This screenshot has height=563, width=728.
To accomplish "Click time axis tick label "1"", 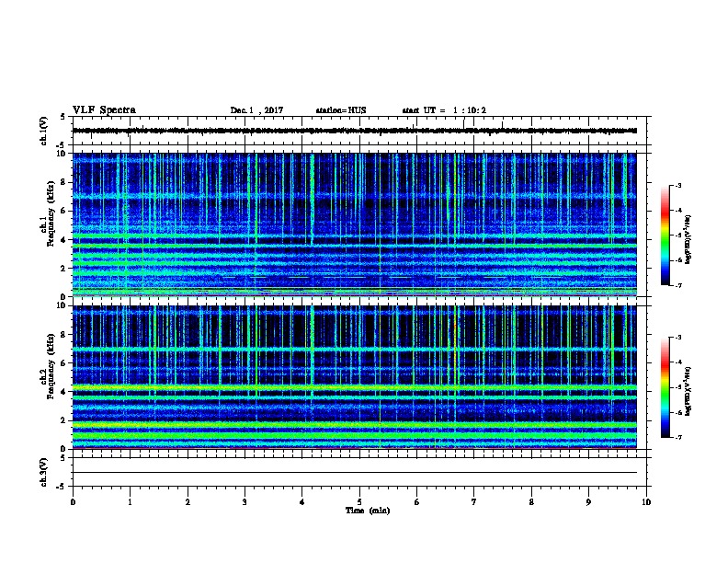I will 130,502.
